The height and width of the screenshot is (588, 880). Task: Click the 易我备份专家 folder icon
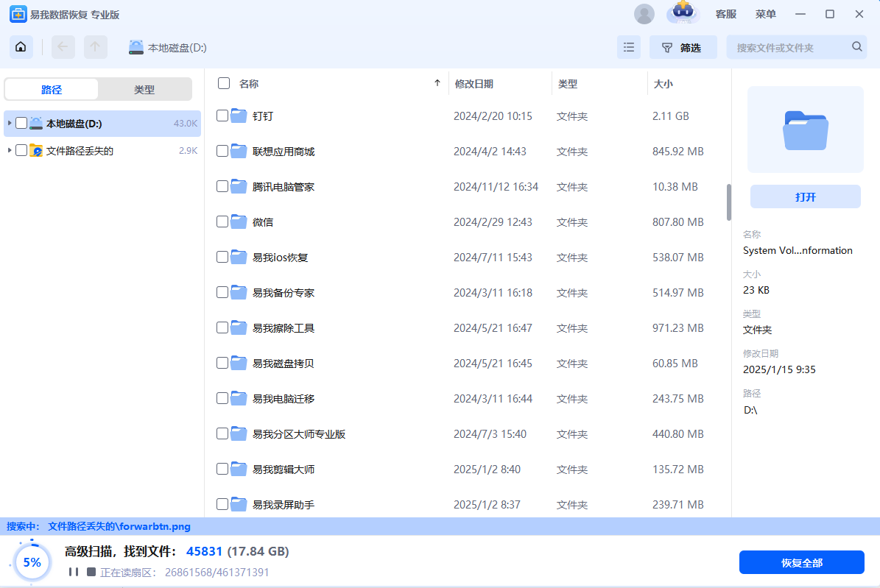coord(239,292)
